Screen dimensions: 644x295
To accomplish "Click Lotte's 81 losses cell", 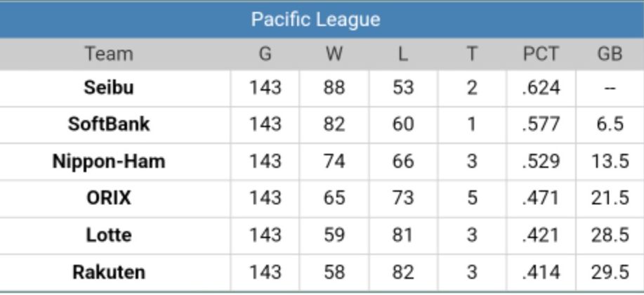I will [x=402, y=235].
